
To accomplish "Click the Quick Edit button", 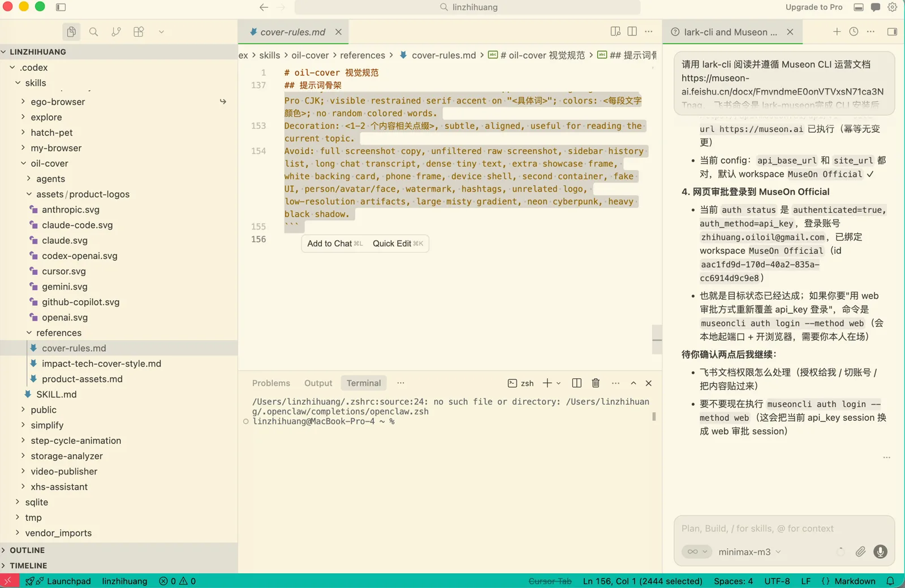I will pyautogui.click(x=398, y=244).
